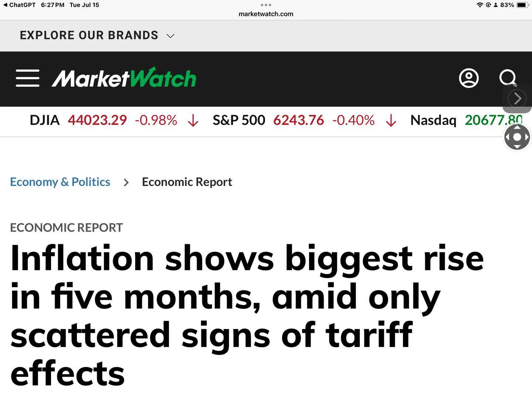Return to ChatGPT via back link
The width and height of the screenshot is (532, 399).
tap(19, 5)
